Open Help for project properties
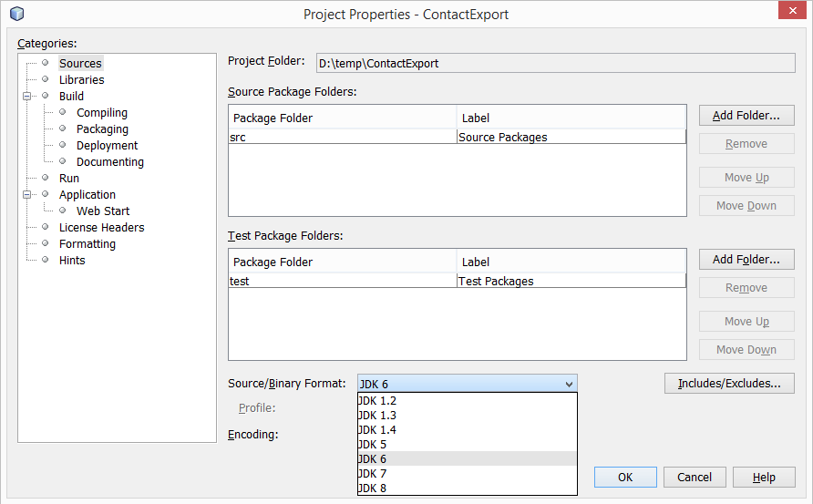The height and width of the screenshot is (504, 813). [x=764, y=477]
